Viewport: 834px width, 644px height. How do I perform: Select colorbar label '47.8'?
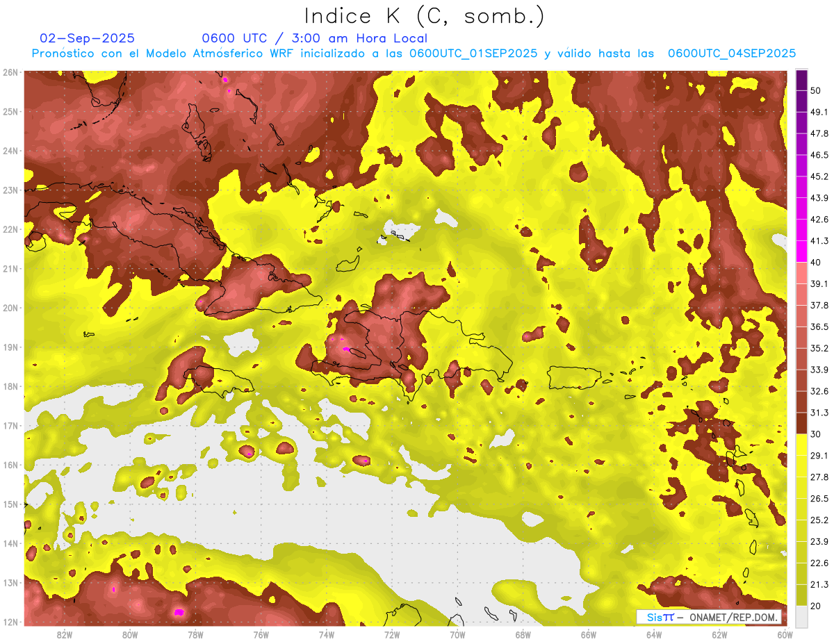(x=819, y=133)
